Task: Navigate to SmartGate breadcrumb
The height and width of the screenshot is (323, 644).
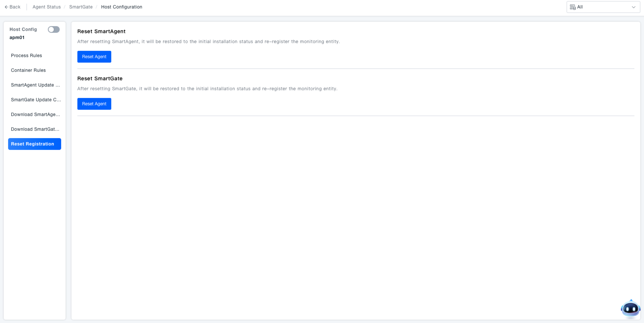Action: click(81, 7)
